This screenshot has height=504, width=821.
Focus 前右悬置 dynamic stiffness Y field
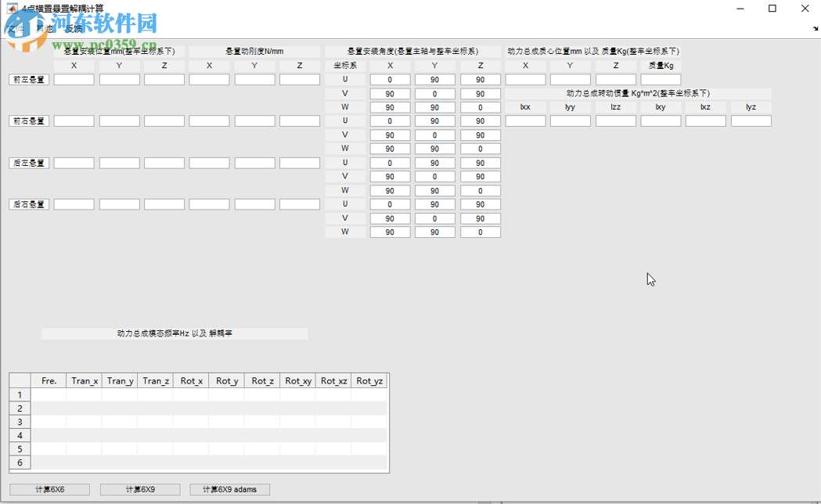(254, 121)
